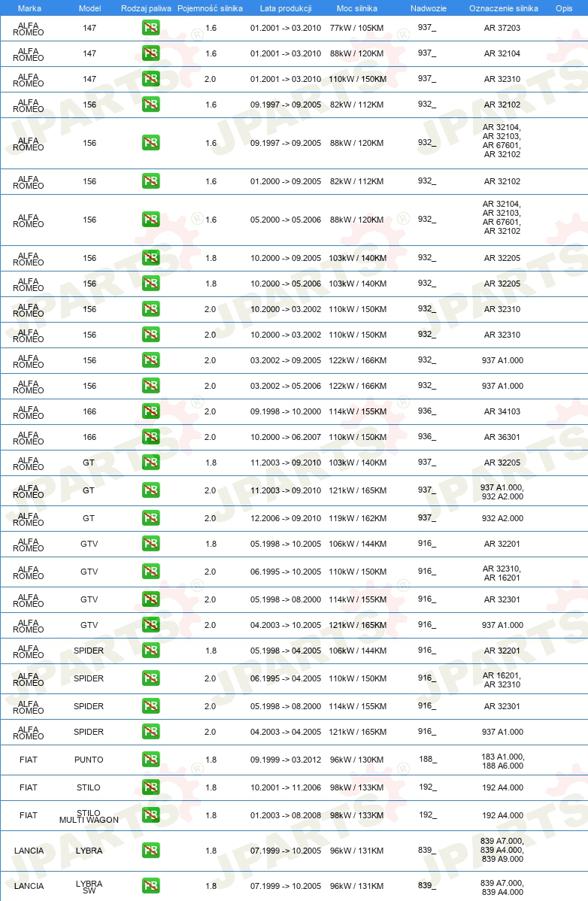The image size is (588, 901).
Task: Click production dates 01.2003 -> 08.2008
Action: [x=286, y=815]
